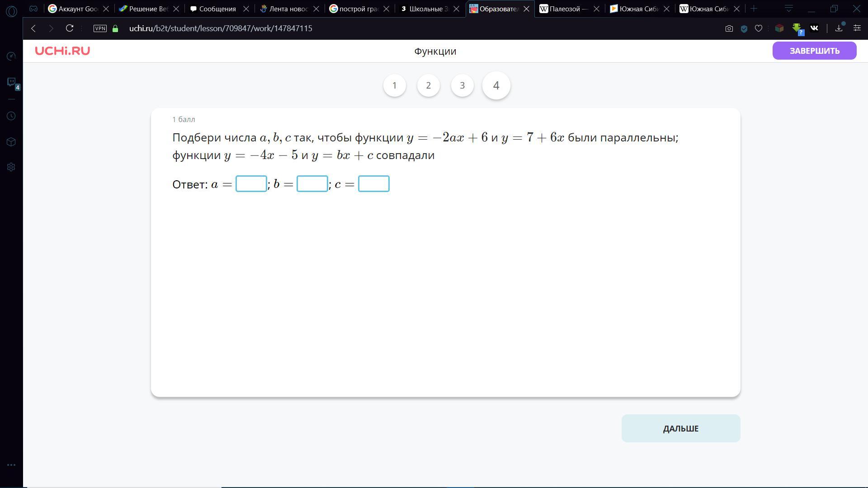Switch to the Сообщения tab
This screenshot has width=868, height=488.
(217, 9)
